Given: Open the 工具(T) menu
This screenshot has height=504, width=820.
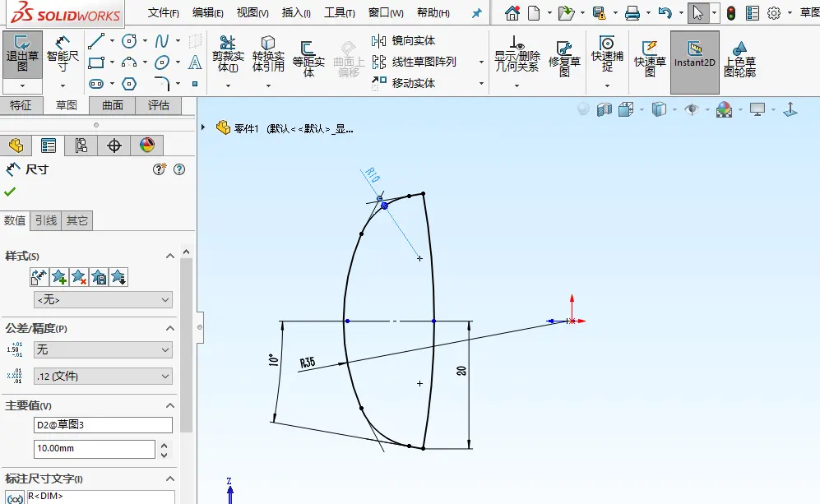Looking at the screenshot, I should pyautogui.click(x=340, y=12).
